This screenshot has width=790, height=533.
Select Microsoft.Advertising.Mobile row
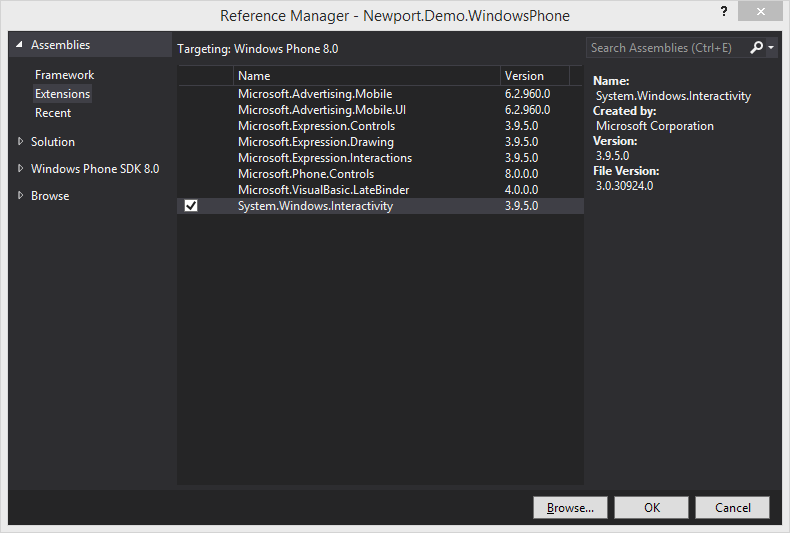pos(380,94)
